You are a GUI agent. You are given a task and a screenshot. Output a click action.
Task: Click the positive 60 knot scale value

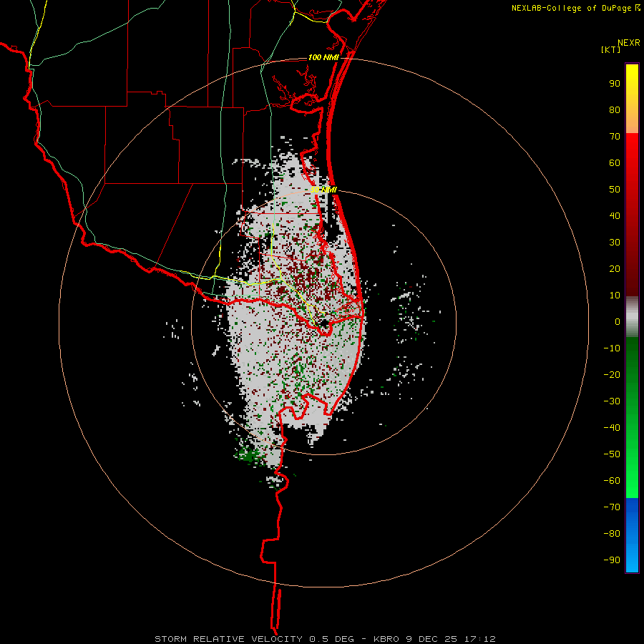615,162
